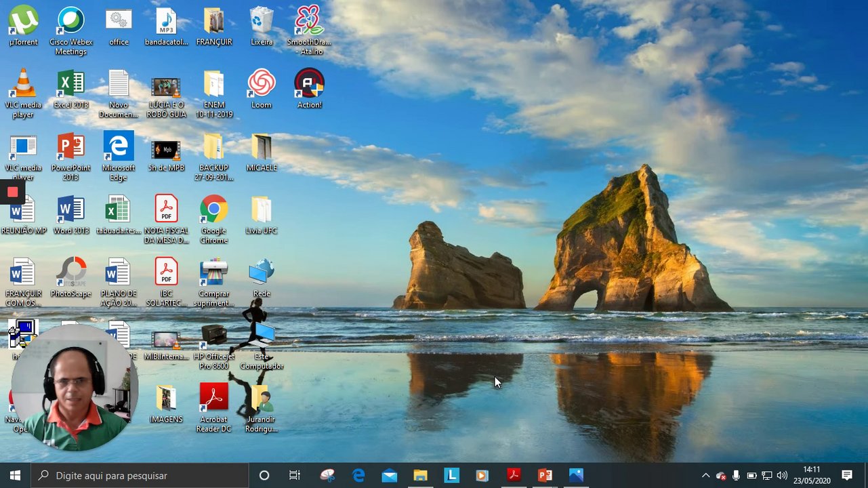The height and width of the screenshot is (488, 868).
Task: Click the microphone tray icon
Action: tap(736, 476)
